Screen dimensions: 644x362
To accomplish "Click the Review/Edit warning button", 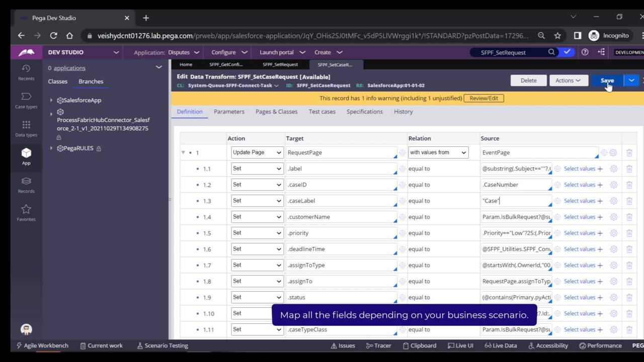I will [483, 99].
